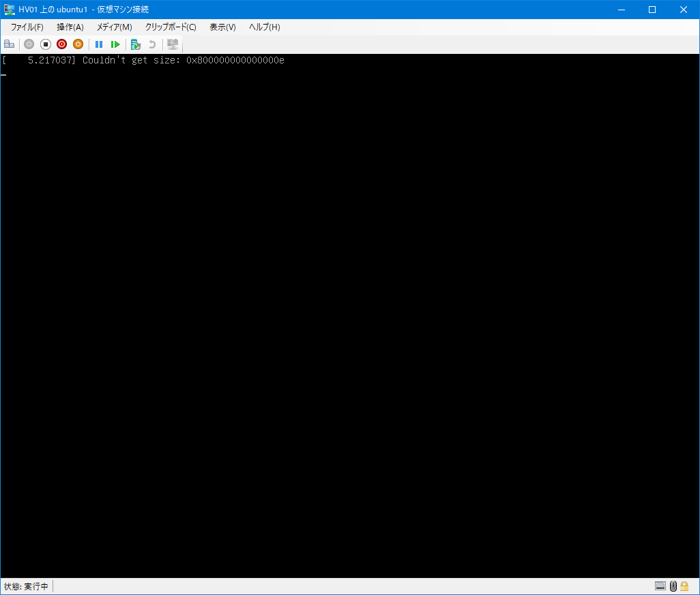Create a checkpoint of the VM
This screenshot has height=595, width=700.
pos(135,44)
